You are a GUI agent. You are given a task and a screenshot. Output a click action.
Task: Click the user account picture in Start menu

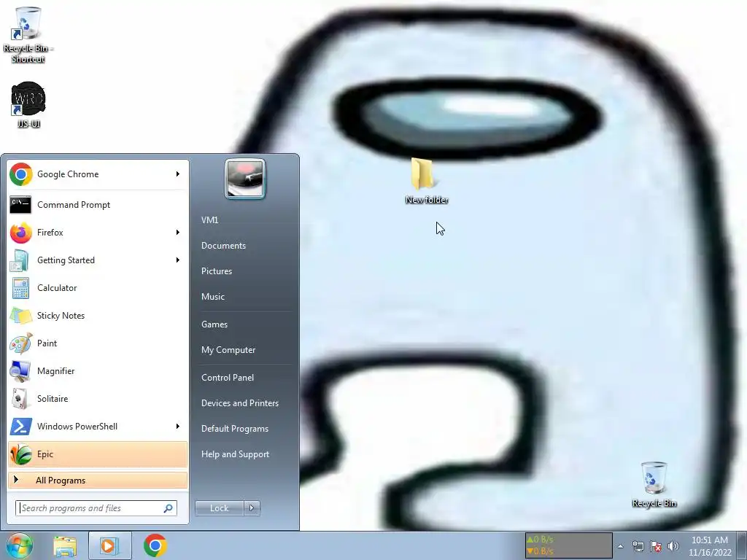click(x=245, y=179)
